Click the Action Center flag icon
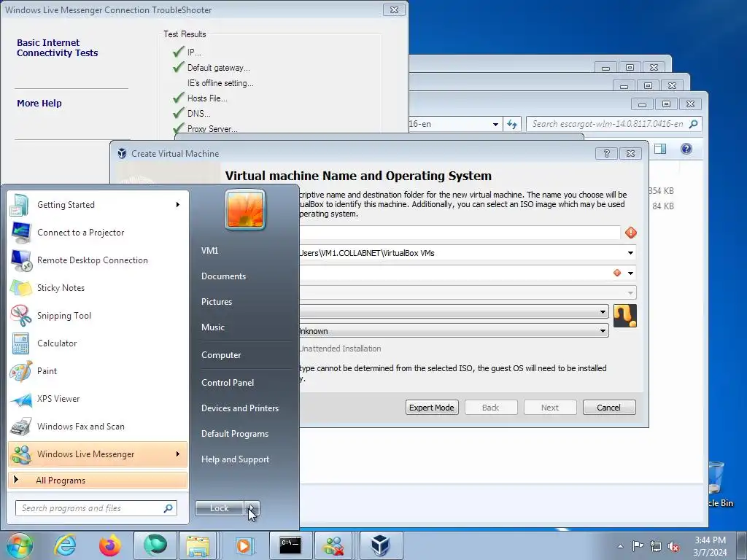 638,546
